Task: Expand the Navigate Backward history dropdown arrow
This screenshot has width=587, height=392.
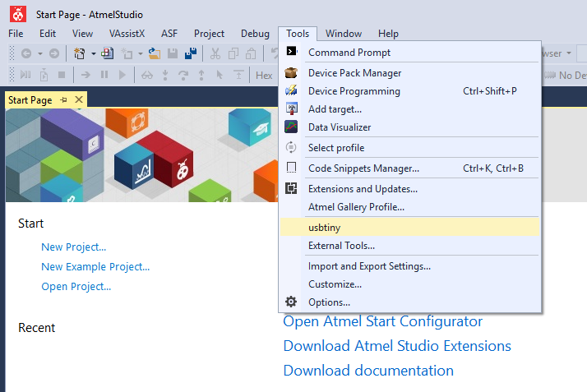Action: coord(39,53)
